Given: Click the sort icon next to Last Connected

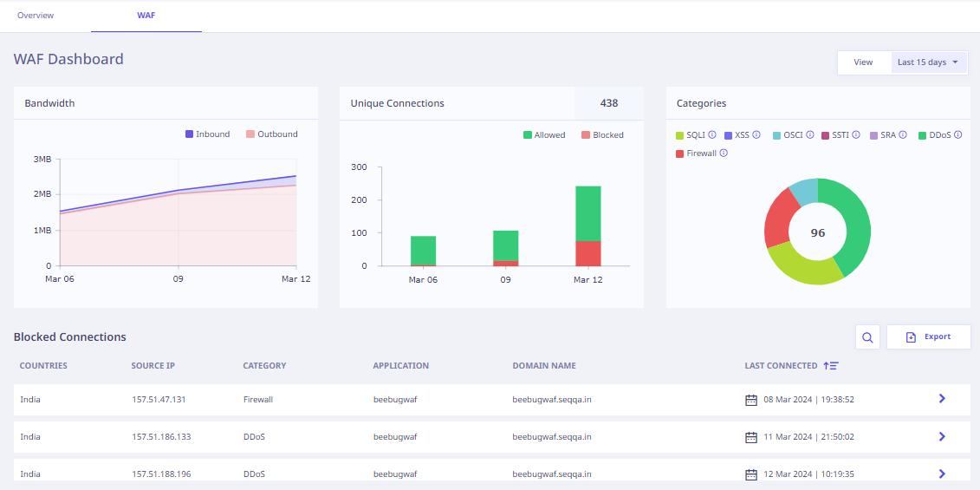Looking at the screenshot, I should pos(831,365).
